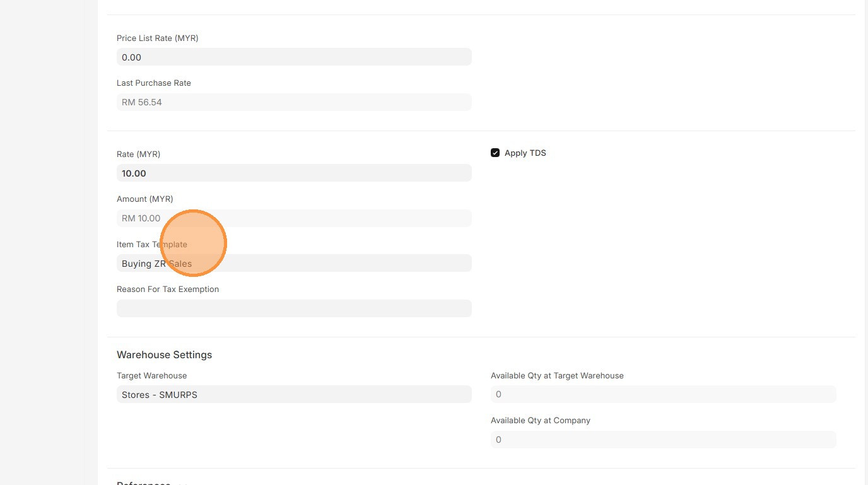Click the Available Qty at Company box

point(663,440)
